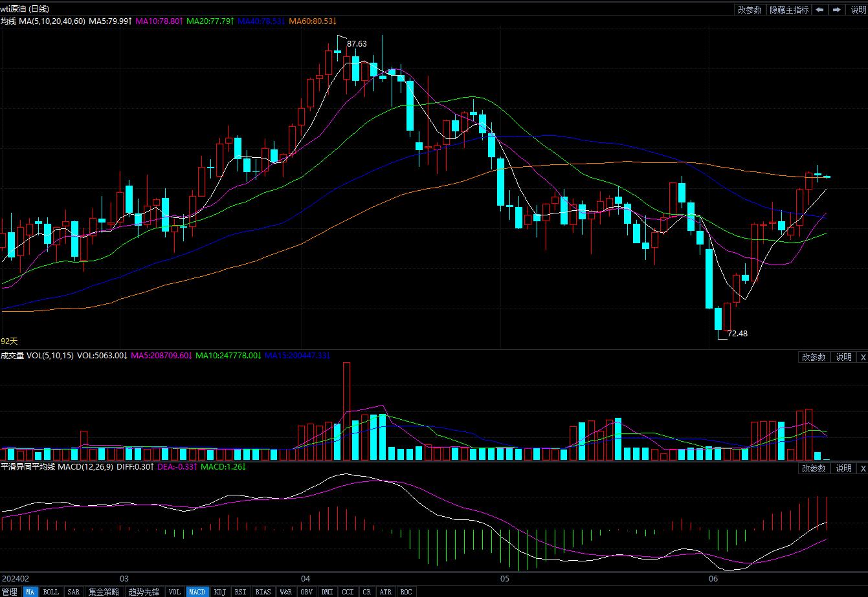Hide the main indicator (隐藏主指标)
The width and height of the screenshot is (868, 597).
(x=789, y=10)
